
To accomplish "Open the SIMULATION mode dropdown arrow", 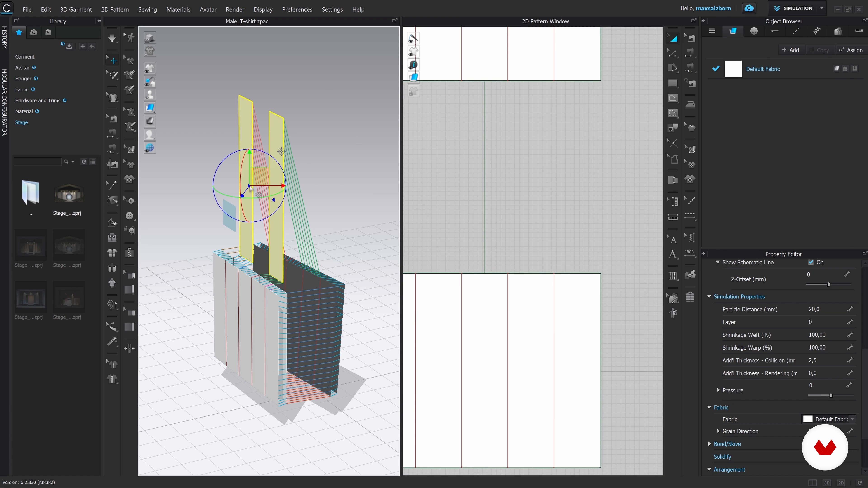I will (822, 8).
